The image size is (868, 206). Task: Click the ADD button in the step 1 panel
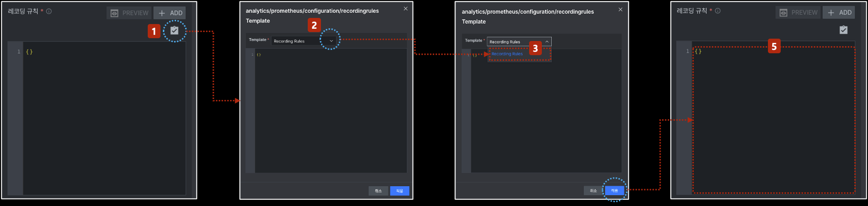tap(169, 13)
